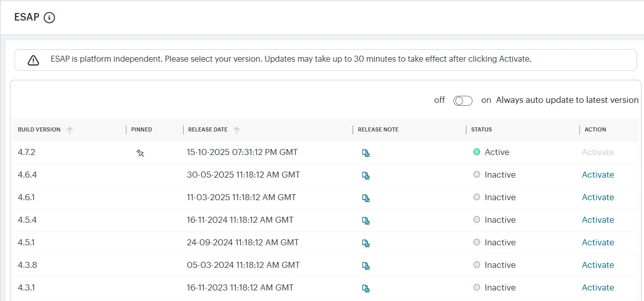644x301 pixels.
Task: Click the warning triangle icon in banner
Action: (x=33, y=60)
